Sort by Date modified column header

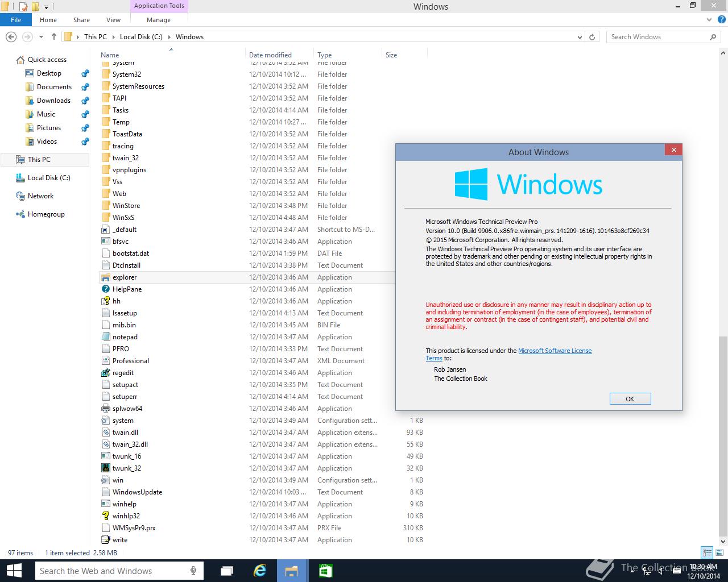(270, 55)
